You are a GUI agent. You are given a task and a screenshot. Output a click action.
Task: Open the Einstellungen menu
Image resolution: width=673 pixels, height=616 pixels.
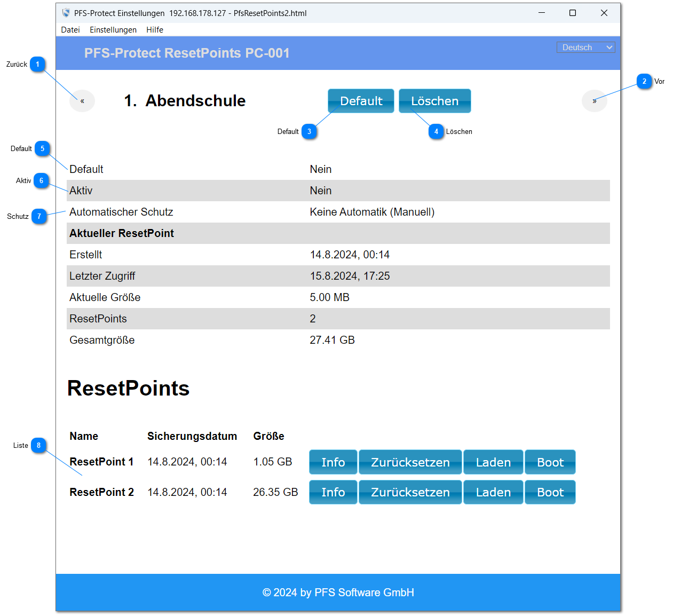113,30
